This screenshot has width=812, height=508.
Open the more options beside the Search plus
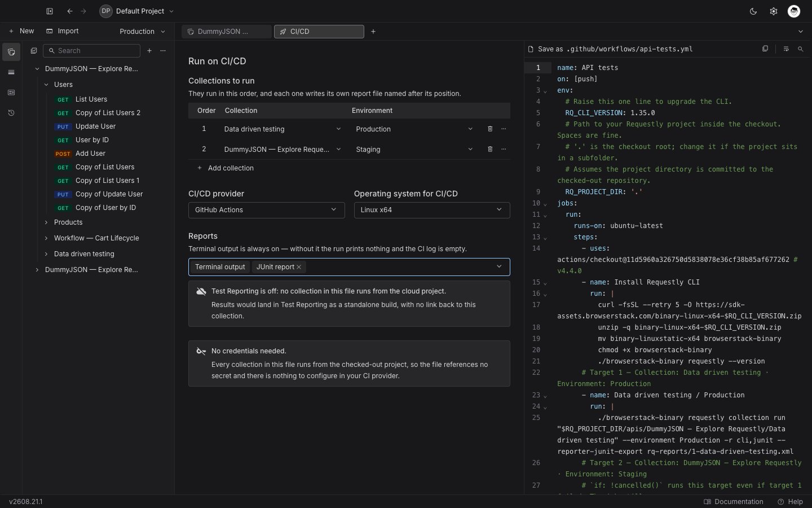(163, 51)
